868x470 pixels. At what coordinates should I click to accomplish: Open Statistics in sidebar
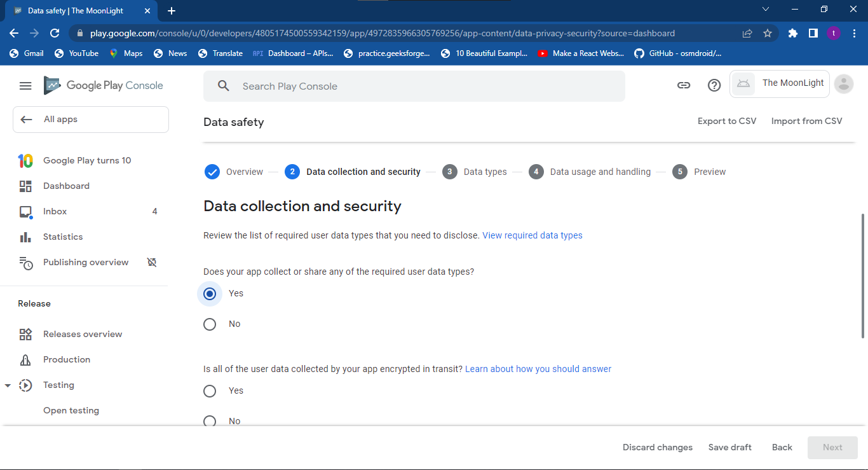pos(63,237)
